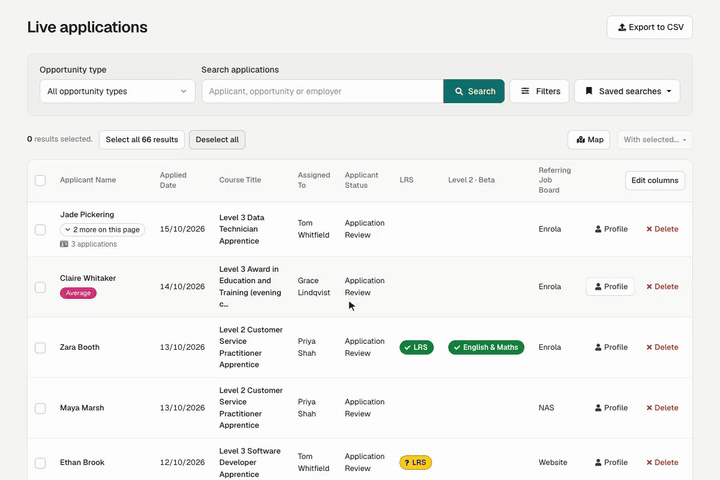This screenshot has height=480, width=720.
Task: Tick the checkbox for Ethan Brook
Action: (40, 463)
